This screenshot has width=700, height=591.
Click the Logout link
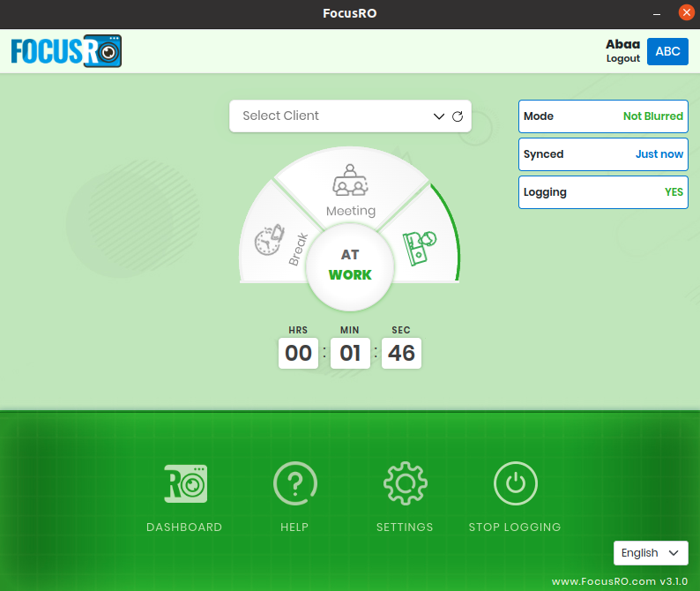[x=622, y=58]
